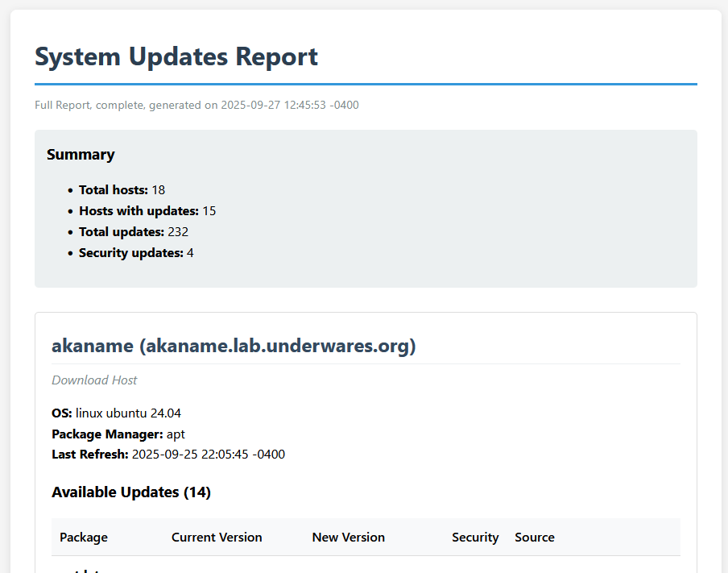
Task: Select the New Version column header
Action: (349, 537)
